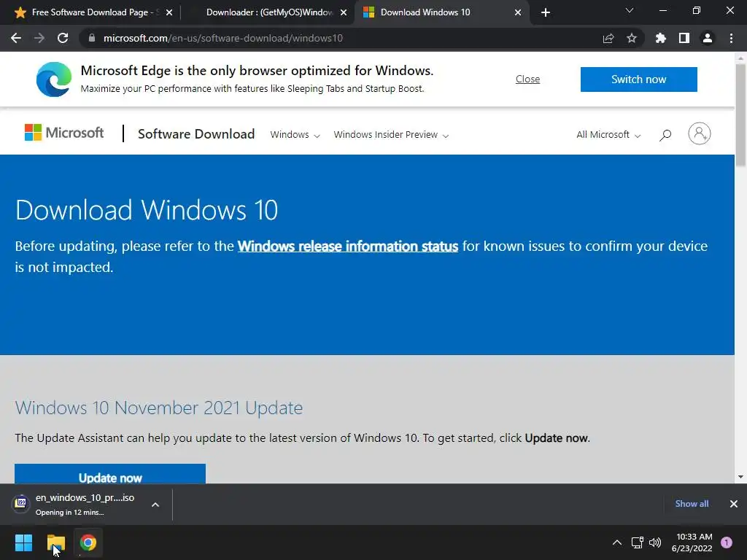Open Windows Start menu

click(x=23, y=542)
